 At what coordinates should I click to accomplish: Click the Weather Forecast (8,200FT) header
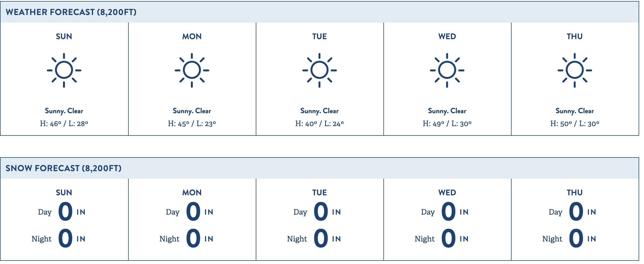(71, 12)
